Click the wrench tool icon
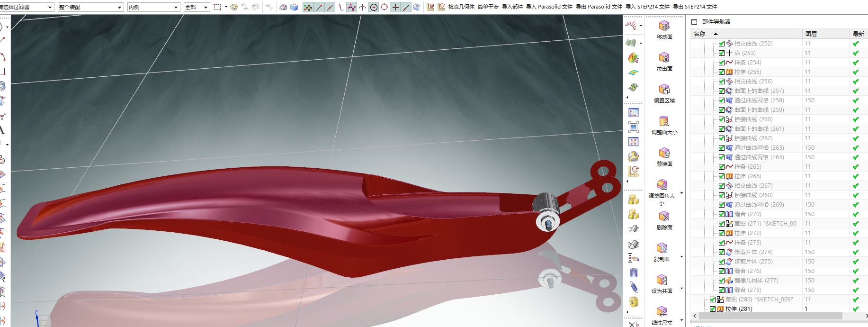This screenshot has height=327, width=868. 633,156
